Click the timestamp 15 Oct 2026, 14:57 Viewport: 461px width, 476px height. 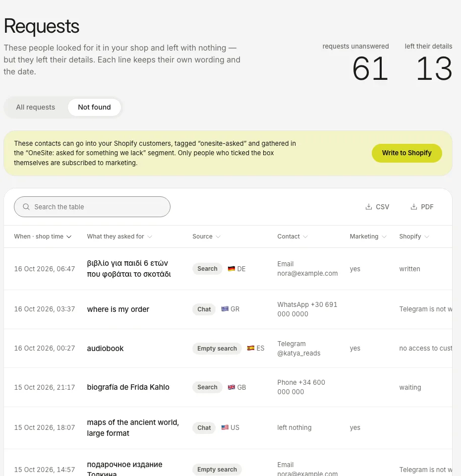pos(44,470)
